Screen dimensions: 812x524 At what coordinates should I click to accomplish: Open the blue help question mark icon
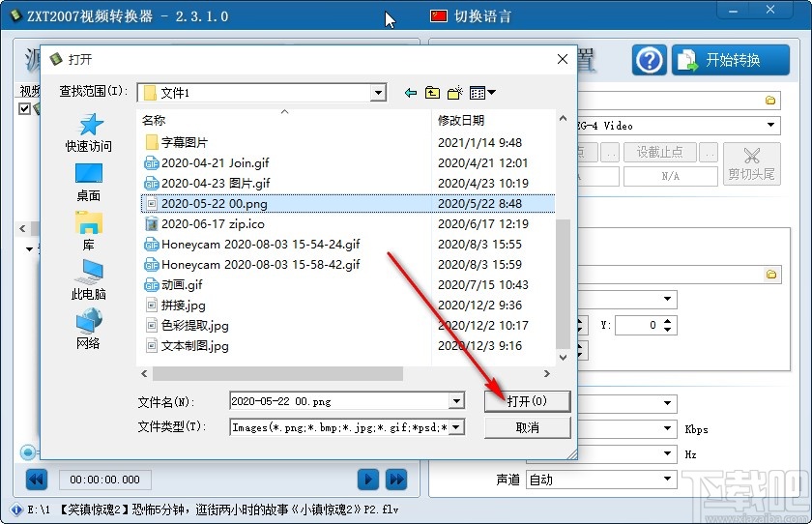(650, 60)
